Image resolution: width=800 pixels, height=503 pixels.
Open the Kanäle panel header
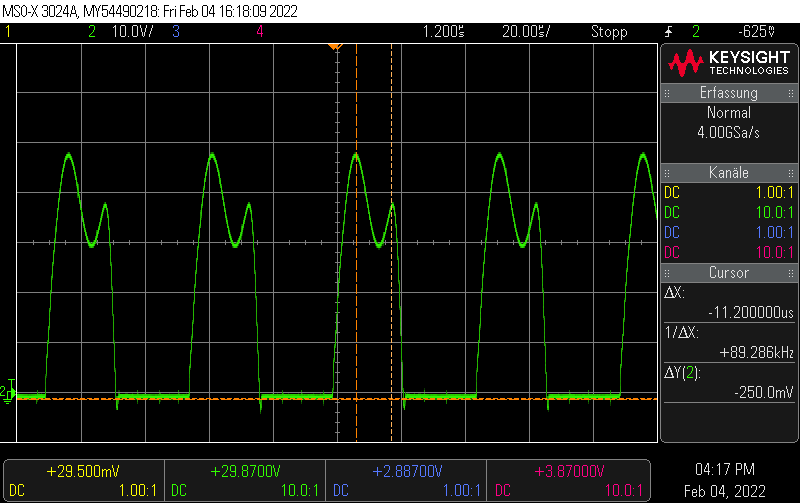point(729,173)
